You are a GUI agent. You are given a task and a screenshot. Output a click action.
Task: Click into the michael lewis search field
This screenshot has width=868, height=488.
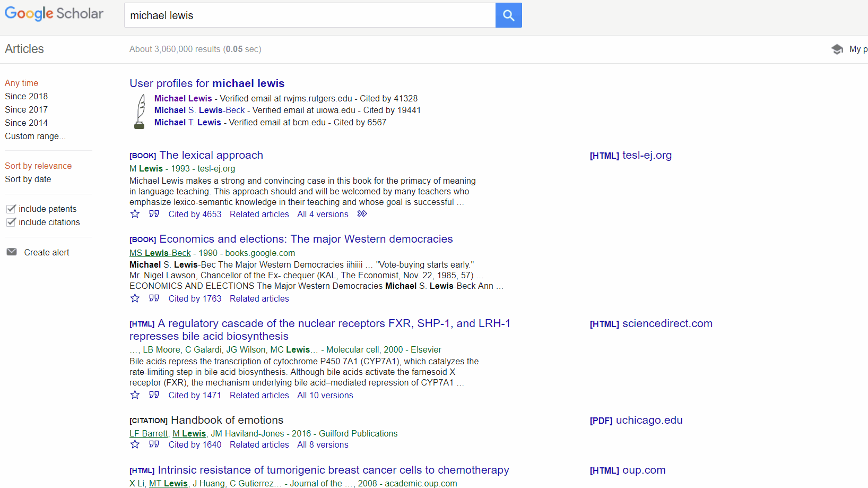click(309, 15)
